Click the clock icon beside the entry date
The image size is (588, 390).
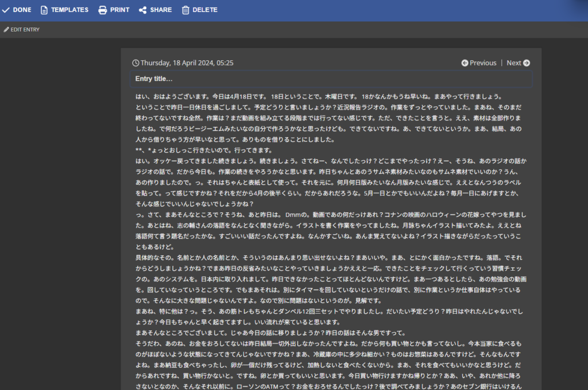point(136,63)
